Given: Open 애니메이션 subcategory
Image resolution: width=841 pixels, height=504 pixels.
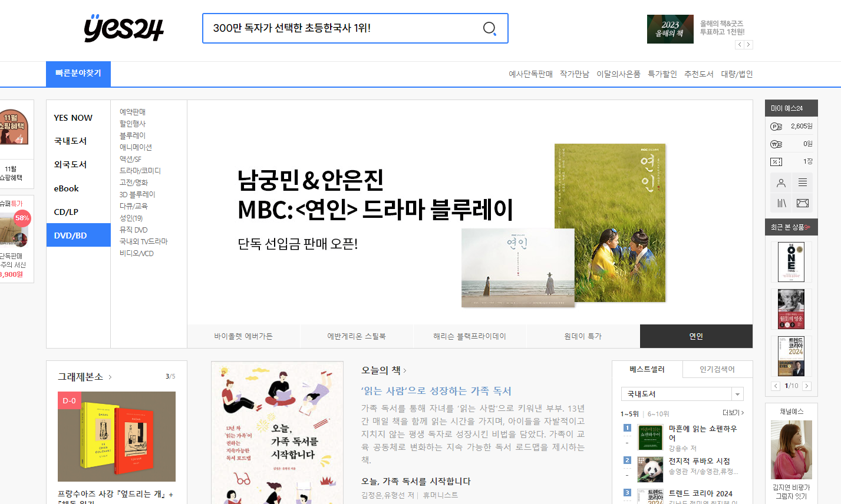Looking at the screenshot, I should pyautogui.click(x=136, y=147).
